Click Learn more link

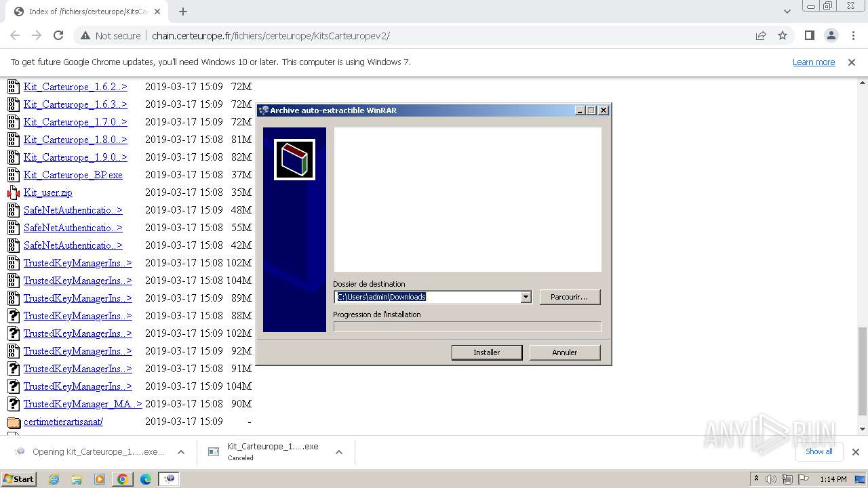(x=814, y=62)
